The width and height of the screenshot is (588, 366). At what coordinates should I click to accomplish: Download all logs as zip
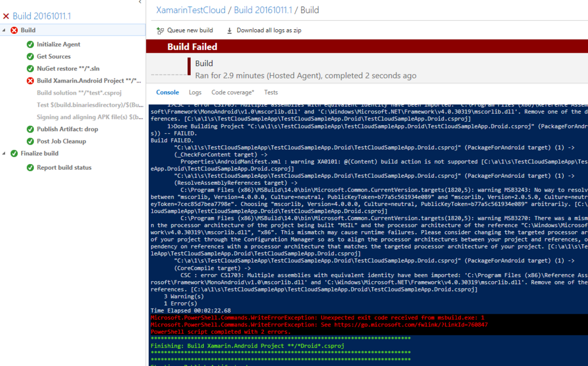(x=269, y=30)
